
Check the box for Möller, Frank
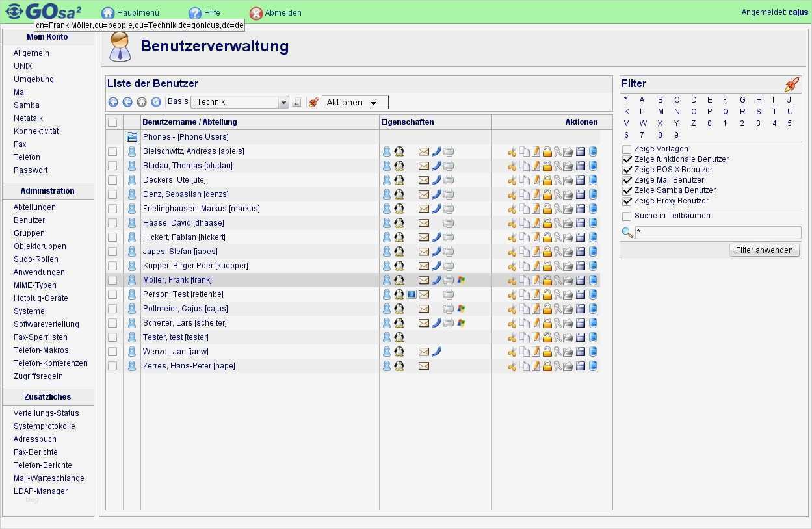click(x=112, y=280)
